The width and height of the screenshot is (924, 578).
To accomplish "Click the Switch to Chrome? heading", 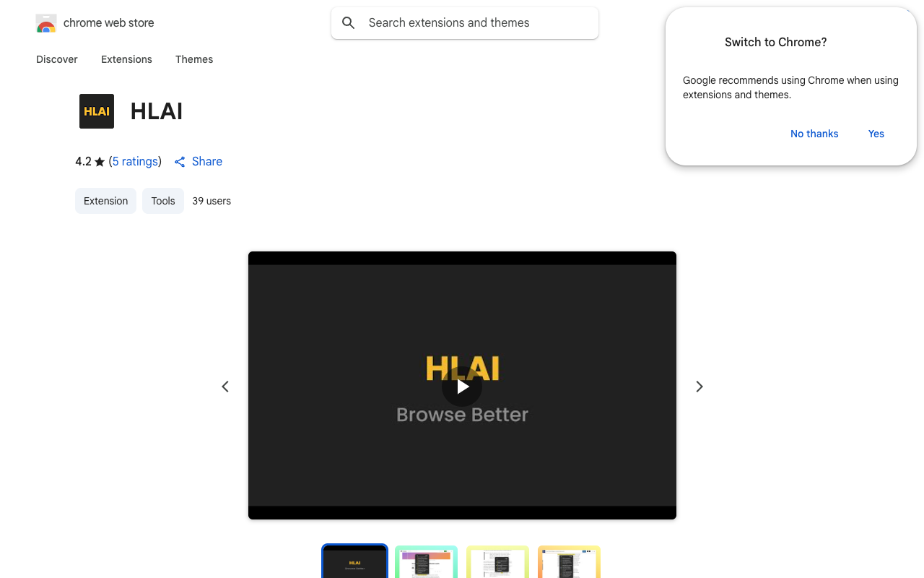I will point(776,42).
